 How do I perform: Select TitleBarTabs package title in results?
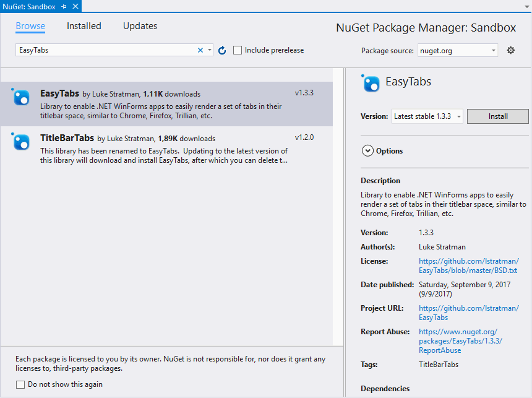[67, 138]
